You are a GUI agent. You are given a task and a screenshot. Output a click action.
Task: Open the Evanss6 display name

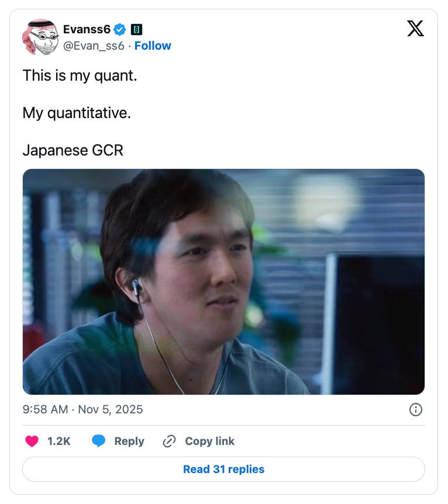(x=87, y=29)
